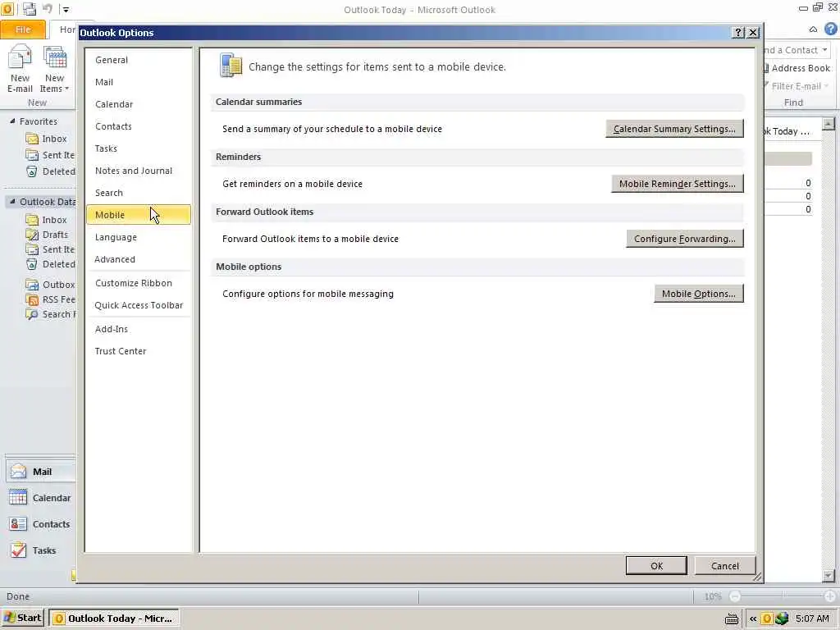Select Language options category
Viewport: 840px width, 630px height.
tap(138, 237)
